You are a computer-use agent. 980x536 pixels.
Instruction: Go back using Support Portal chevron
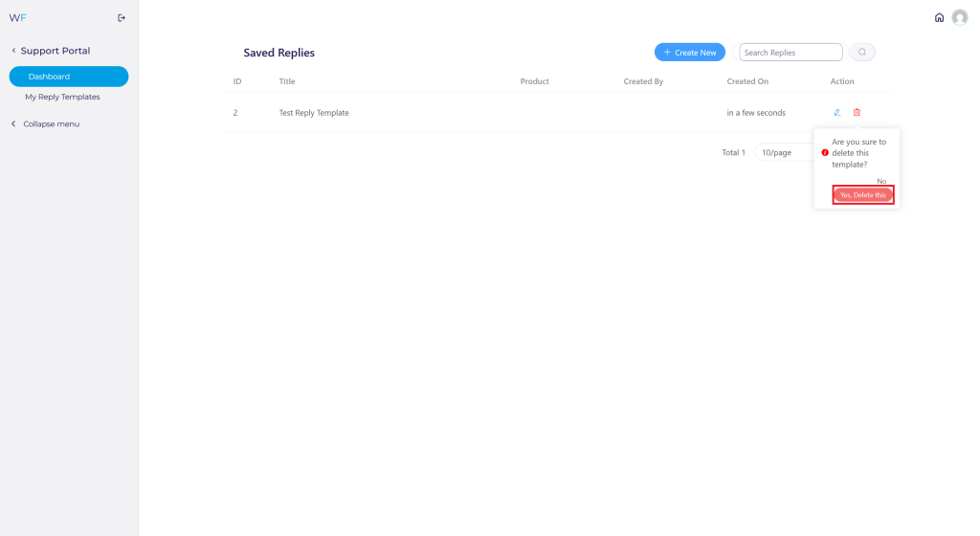tap(13, 51)
